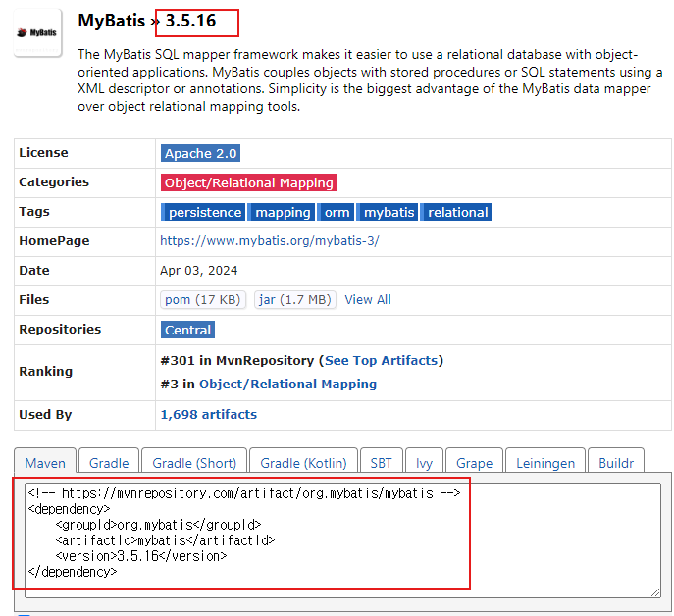Click the Ranking row label
The height and width of the screenshot is (616, 674).
(x=45, y=371)
